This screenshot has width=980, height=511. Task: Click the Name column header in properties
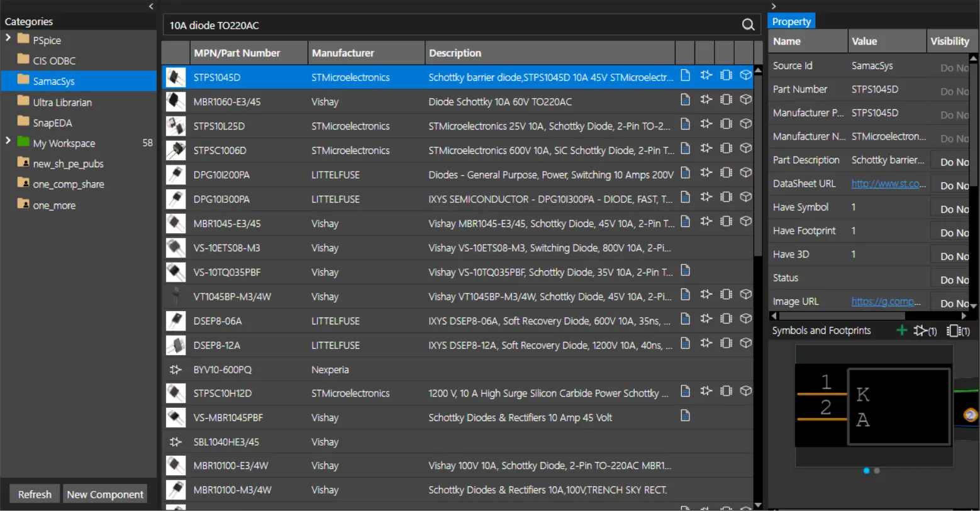pyautogui.click(x=808, y=41)
